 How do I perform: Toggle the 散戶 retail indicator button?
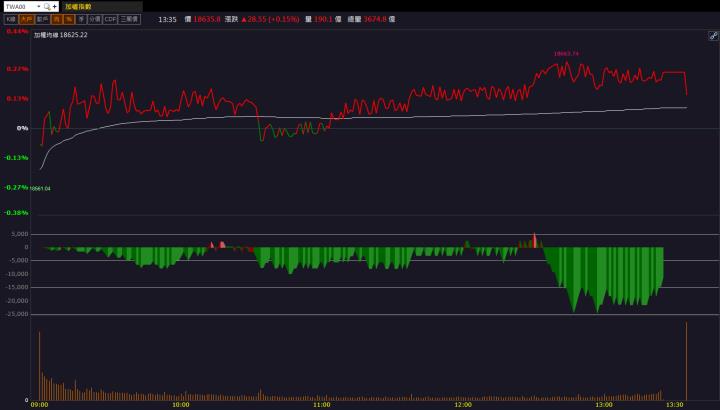coord(42,19)
